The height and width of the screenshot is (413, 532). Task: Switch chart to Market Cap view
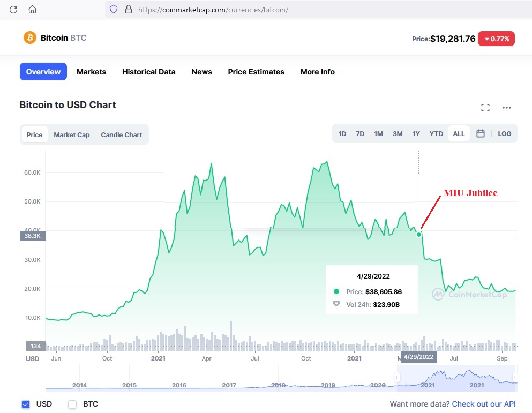72,135
